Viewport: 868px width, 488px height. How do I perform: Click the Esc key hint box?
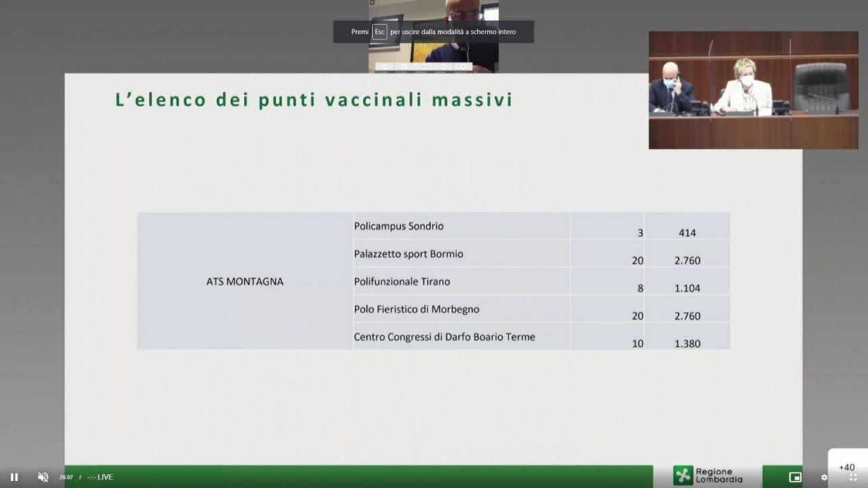pos(380,32)
